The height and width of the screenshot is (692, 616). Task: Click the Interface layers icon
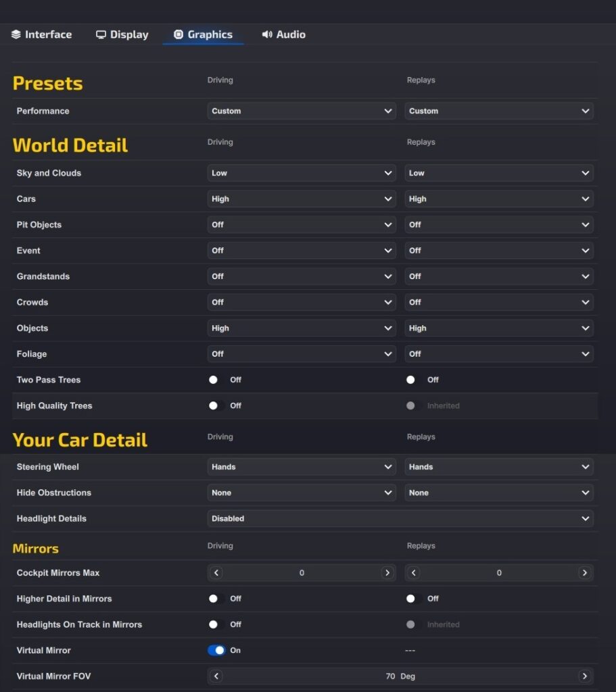pyautogui.click(x=16, y=34)
